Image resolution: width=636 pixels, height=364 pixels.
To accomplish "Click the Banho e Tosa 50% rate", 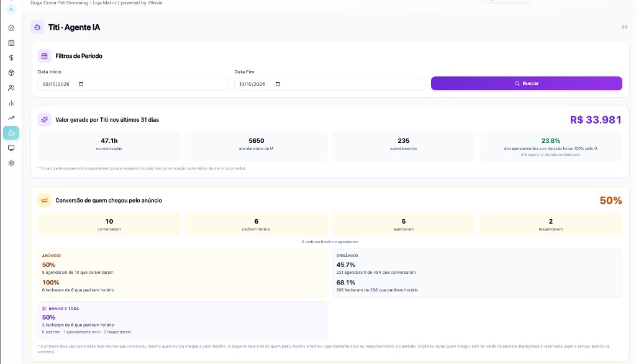I will click(48, 317).
